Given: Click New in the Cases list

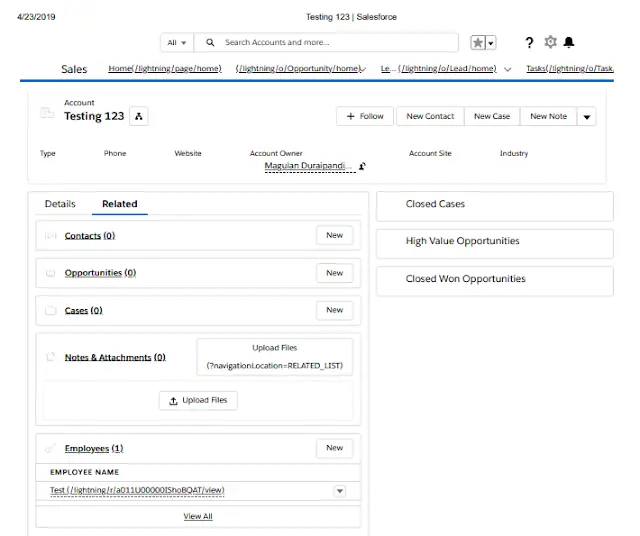Looking at the screenshot, I should [335, 310].
